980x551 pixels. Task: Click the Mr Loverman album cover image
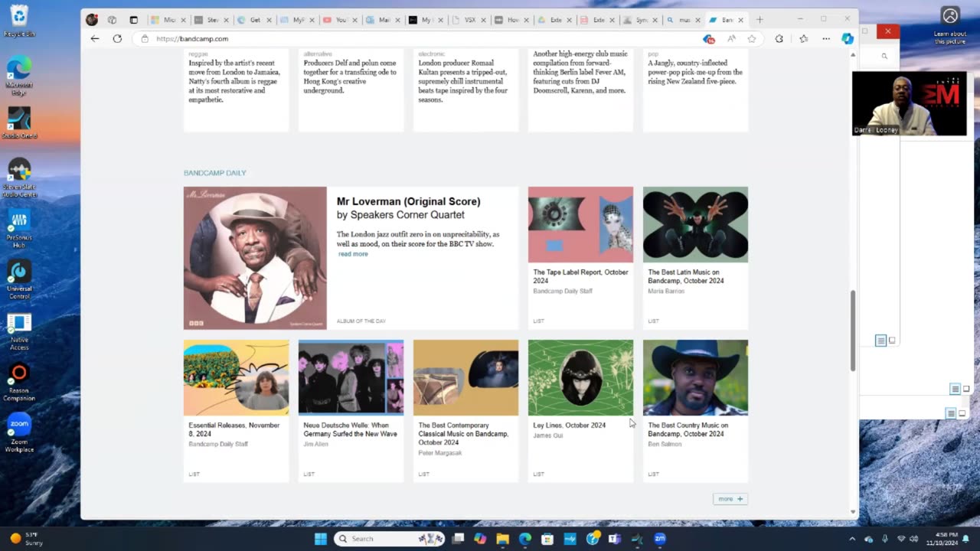[x=255, y=258]
